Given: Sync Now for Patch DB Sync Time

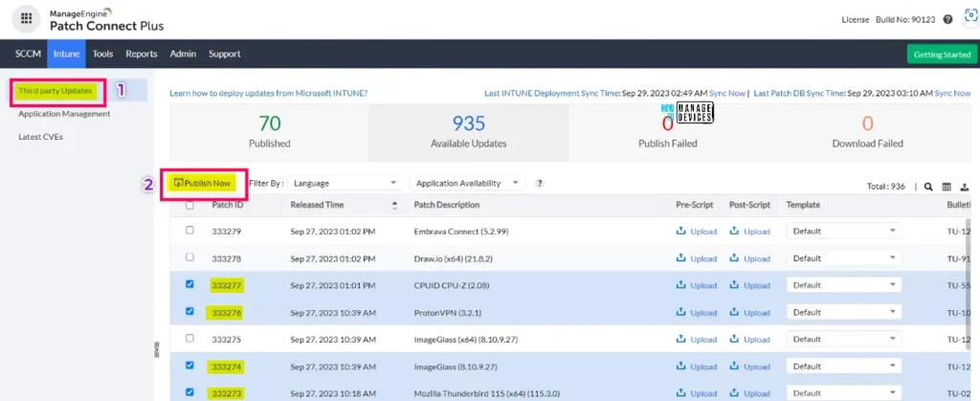Looking at the screenshot, I should click(x=953, y=93).
